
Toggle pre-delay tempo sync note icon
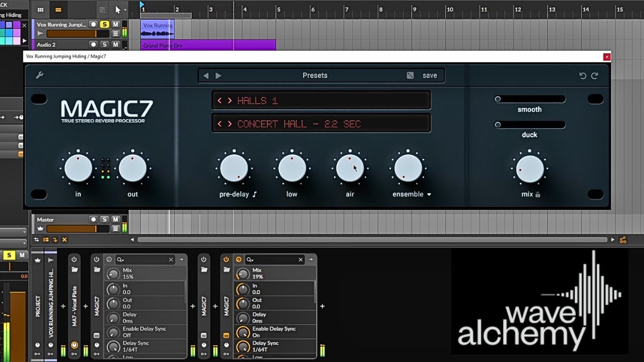(255, 194)
